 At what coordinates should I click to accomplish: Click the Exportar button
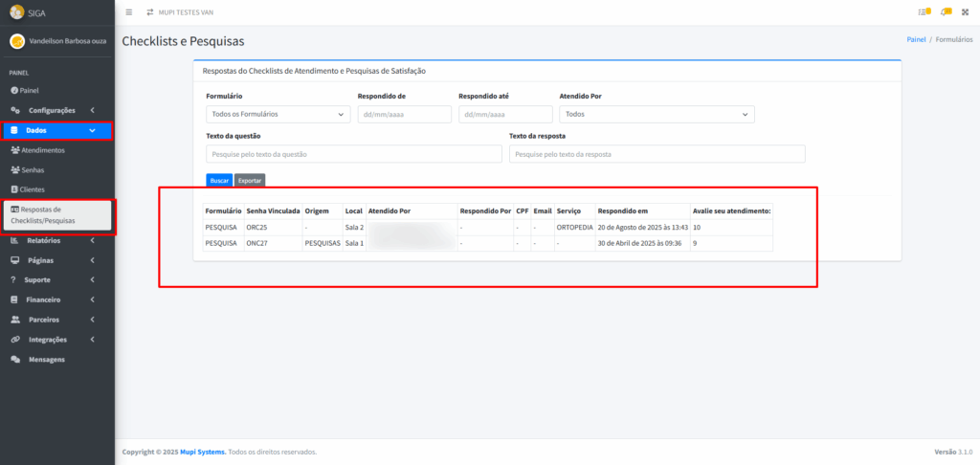249,180
